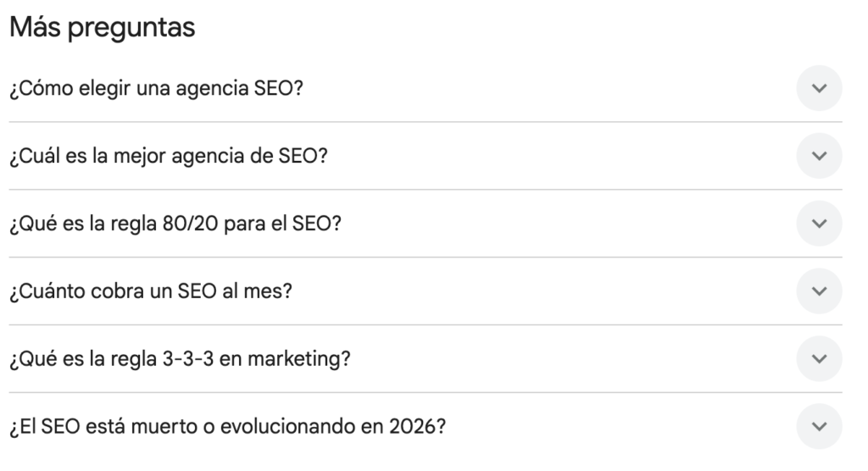Show the answer row for choosing an SEO agency
868x471 pixels.
point(509,89)
